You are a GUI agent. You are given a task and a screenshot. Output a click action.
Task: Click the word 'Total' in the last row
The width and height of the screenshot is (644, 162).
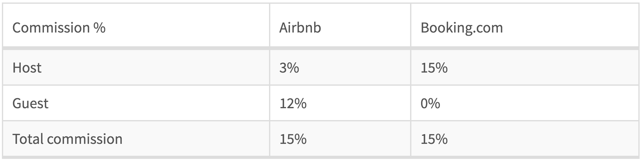28,139
